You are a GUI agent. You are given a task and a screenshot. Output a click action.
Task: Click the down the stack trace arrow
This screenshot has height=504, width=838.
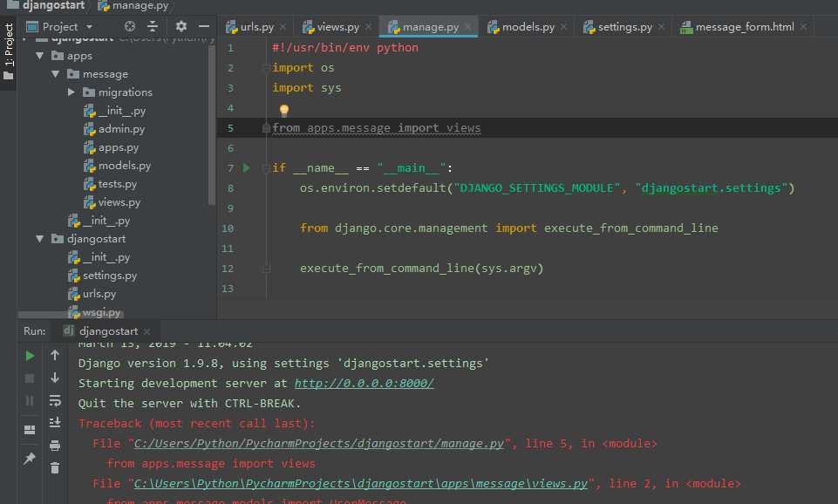tap(55, 378)
